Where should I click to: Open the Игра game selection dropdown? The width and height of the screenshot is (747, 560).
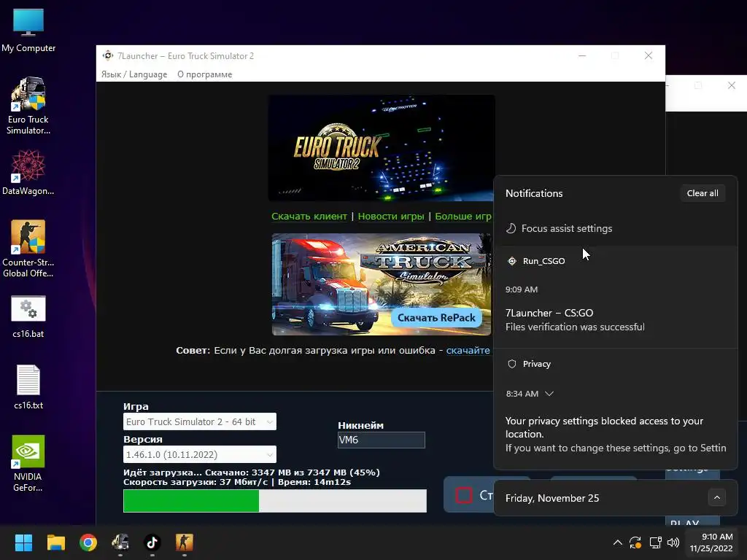point(200,422)
